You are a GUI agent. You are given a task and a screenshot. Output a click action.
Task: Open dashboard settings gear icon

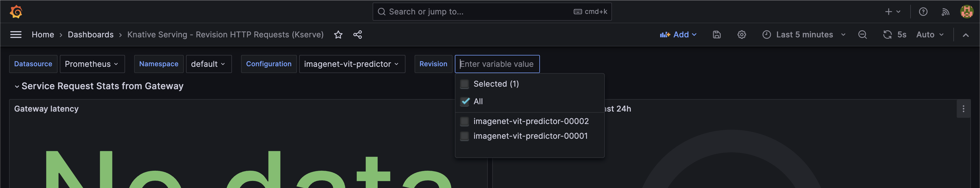[x=742, y=35]
